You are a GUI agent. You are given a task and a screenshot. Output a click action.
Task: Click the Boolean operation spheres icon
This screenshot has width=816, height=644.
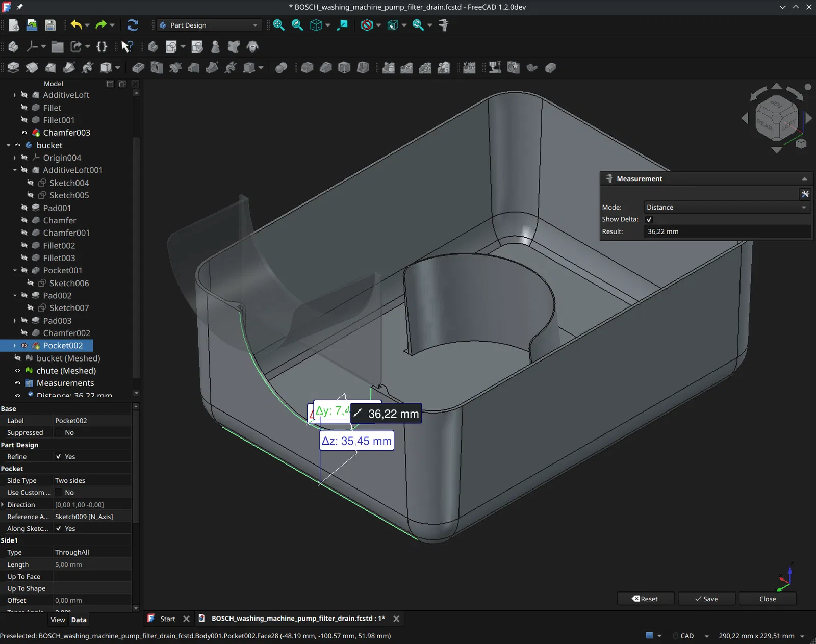pos(281,68)
